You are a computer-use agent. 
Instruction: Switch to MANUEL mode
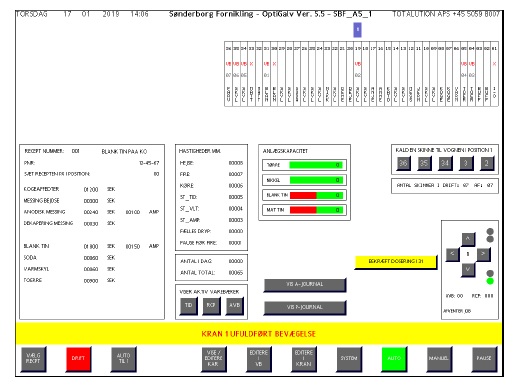(x=439, y=358)
